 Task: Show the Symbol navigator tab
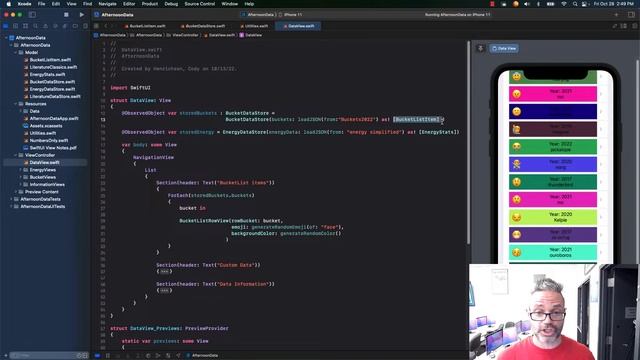click(25, 26)
